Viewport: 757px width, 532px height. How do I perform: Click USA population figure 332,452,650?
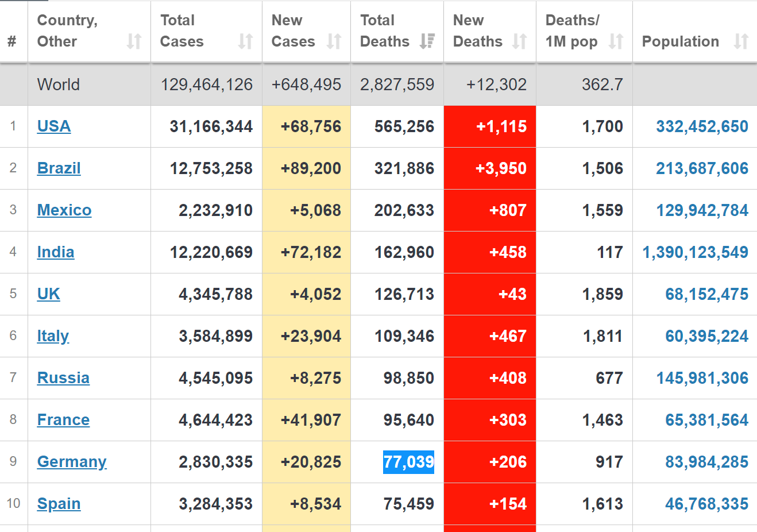pyautogui.click(x=702, y=126)
